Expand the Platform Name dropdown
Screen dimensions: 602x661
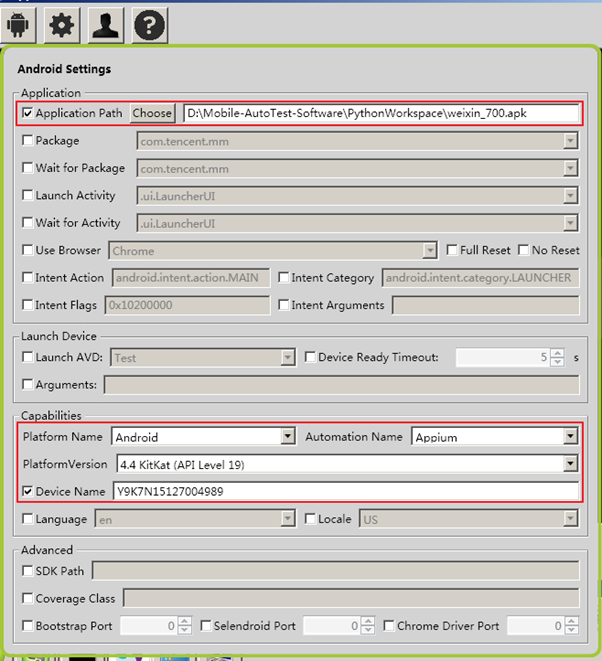tap(288, 437)
